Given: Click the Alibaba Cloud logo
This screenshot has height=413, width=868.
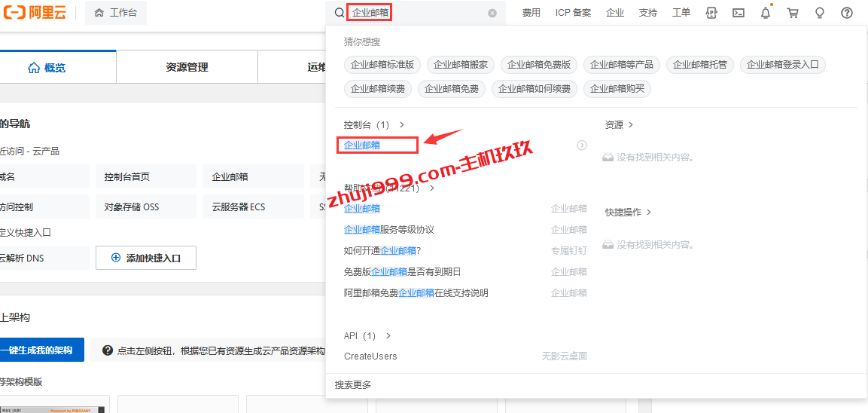Looking at the screenshot, I should (x=35, y=13).
